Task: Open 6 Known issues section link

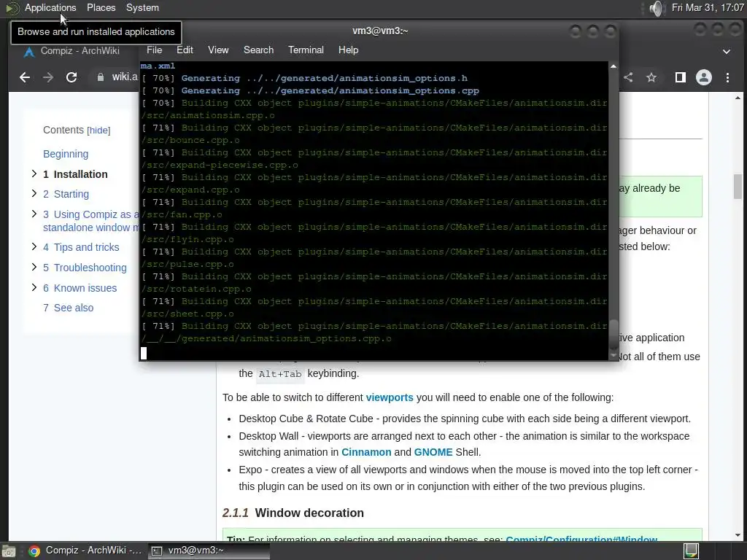Action: click(x=80, y=288)
